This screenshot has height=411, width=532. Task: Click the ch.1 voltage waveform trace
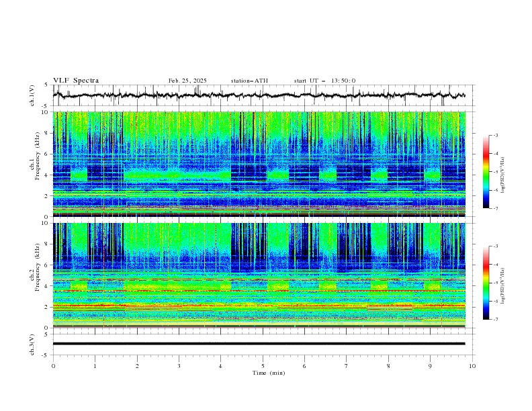(x=259, y=95)
